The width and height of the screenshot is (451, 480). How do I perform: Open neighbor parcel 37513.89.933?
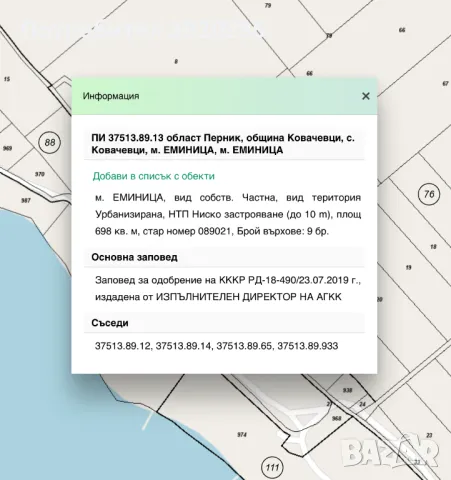click(x=308, y=346)
